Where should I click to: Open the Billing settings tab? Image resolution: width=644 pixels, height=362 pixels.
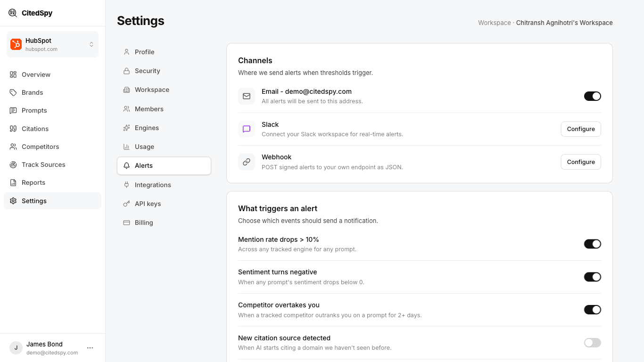[x=164, y=222]
